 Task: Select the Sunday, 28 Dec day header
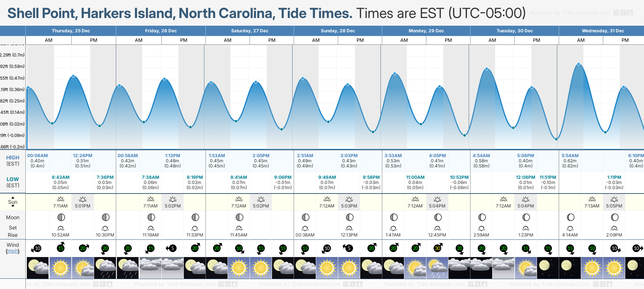pyautogui.click(x=338, y=31)
